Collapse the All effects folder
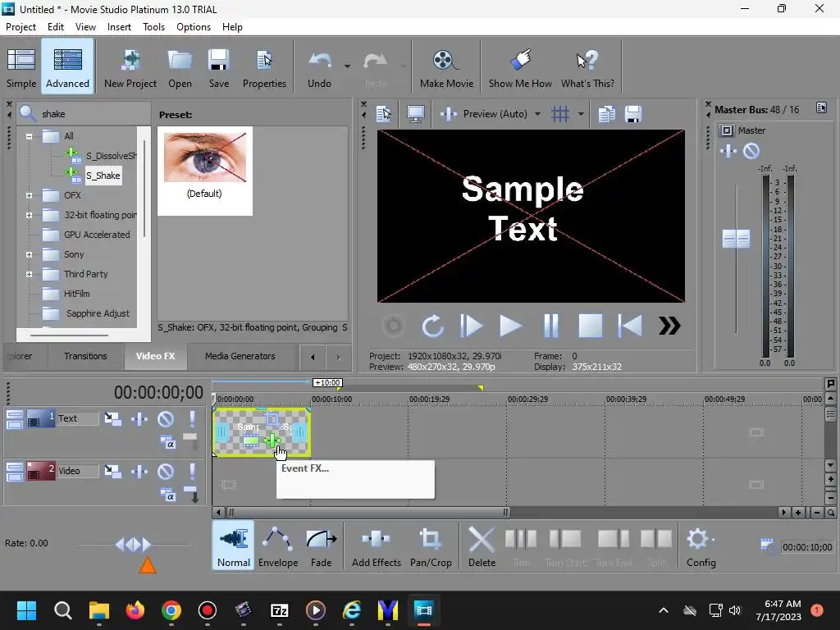 point(29,136)
